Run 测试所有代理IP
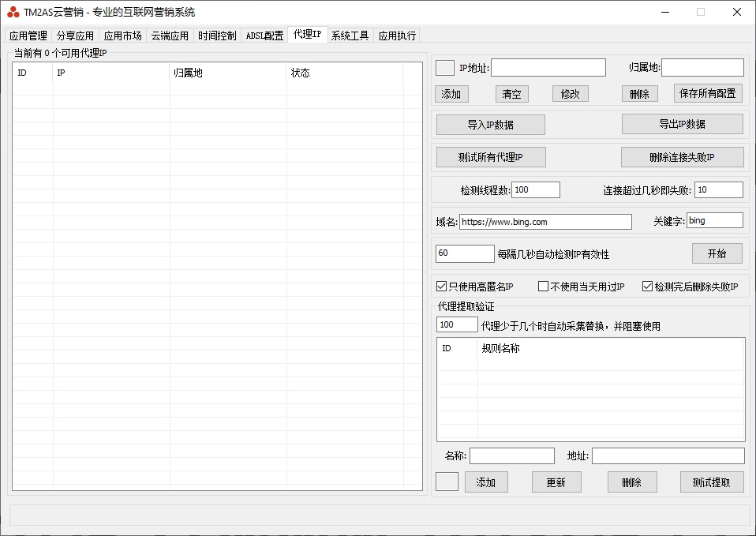Screen dimensions: 756x536 coord(490,157)
